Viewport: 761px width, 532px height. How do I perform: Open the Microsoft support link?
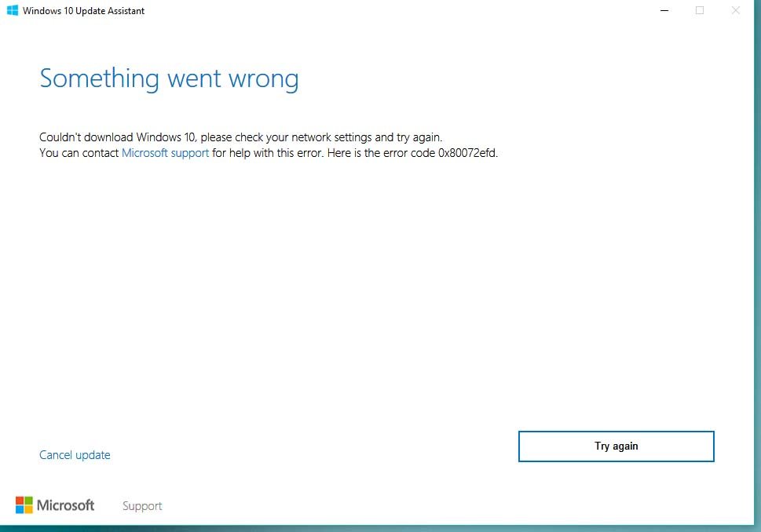pyautogui.click(x=165, y=153)
